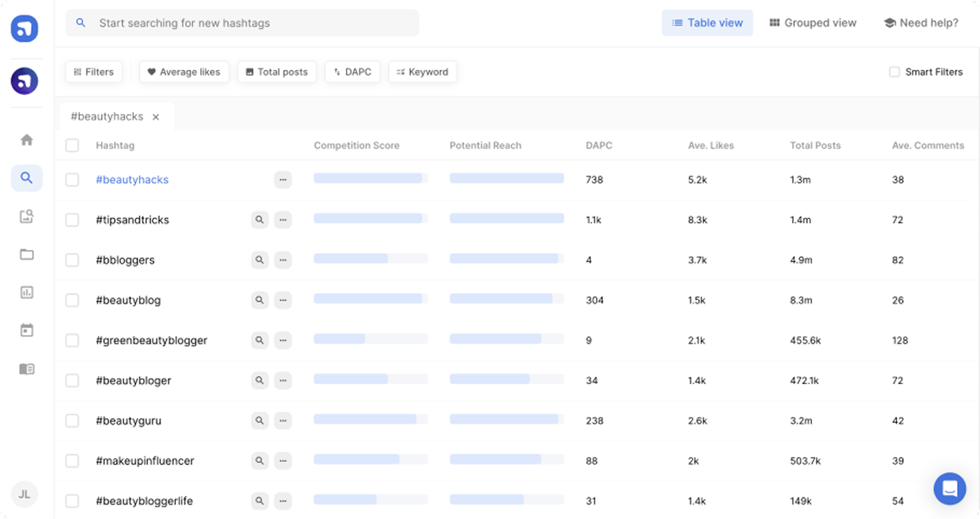This screenshot has height=519, width=980.
Task: Toggle the select-all checkbox in table header
Action: pyautogui.click(x=72, y=146)
